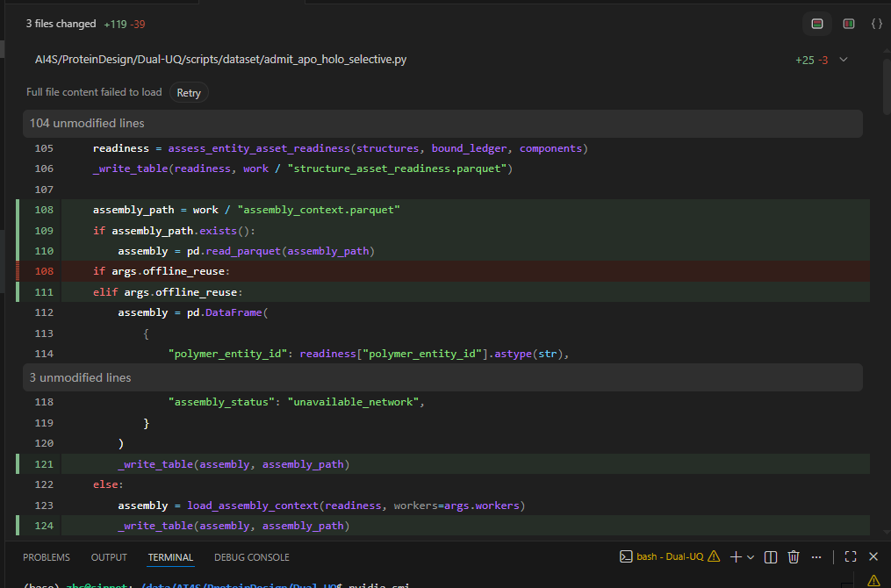This screenshot has width=891, height=588.
Task: Expand the 104 unmodified lines section
Action: point(442,123)
